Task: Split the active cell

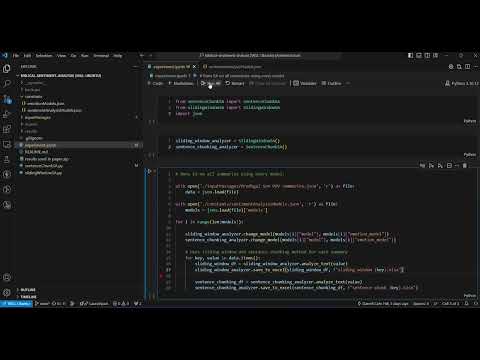Action: 449,166
